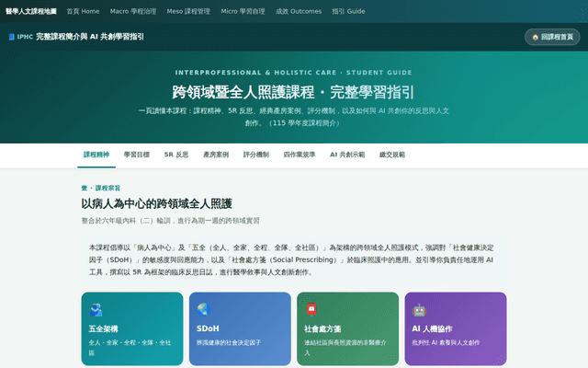Click the blue book icon beside IPHC
588x368 pixels.
12,37
